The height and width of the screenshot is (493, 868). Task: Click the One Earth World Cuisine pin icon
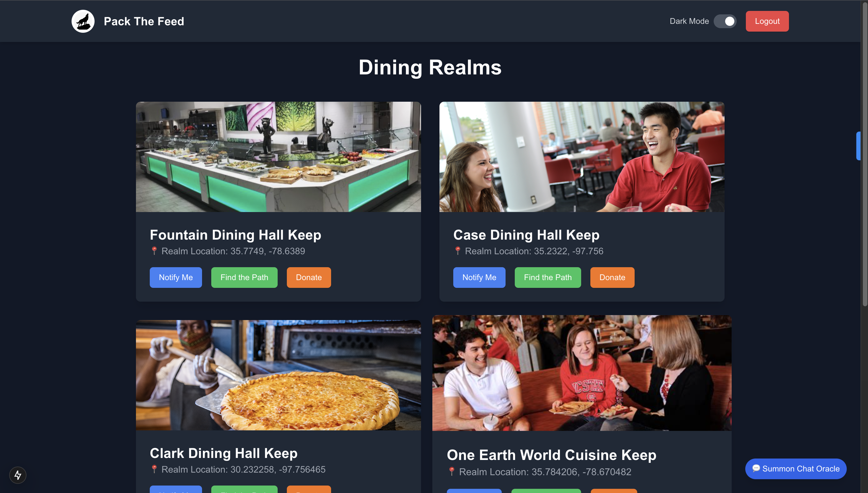(x=452, y=472)
